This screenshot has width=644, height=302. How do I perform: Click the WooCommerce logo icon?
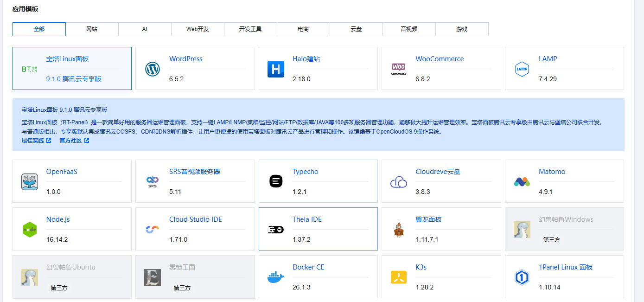click(x=399, y=69)
